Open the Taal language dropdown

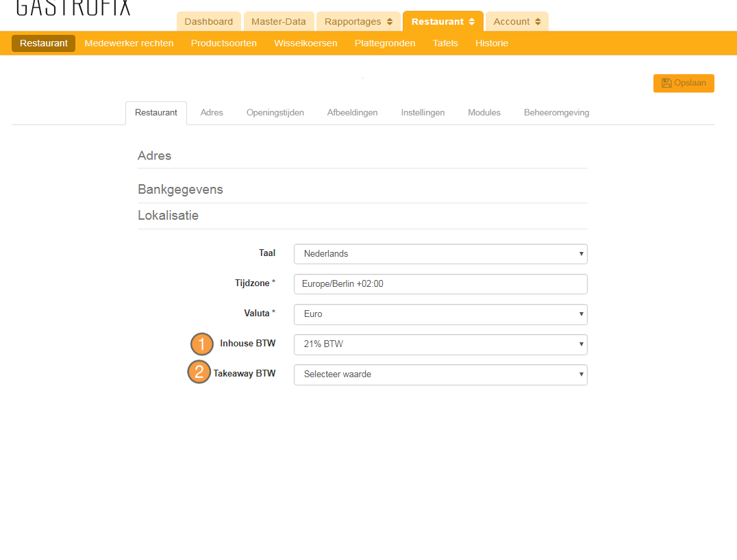click(x=440, y=254)
